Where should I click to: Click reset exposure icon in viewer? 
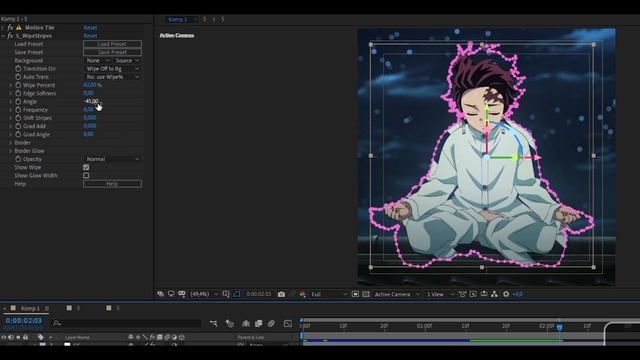pyautogui.click(x=506, y=294)
